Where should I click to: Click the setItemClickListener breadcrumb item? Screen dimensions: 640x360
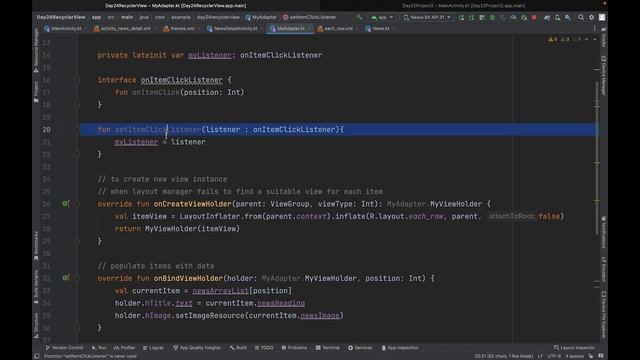pos(310,18)
